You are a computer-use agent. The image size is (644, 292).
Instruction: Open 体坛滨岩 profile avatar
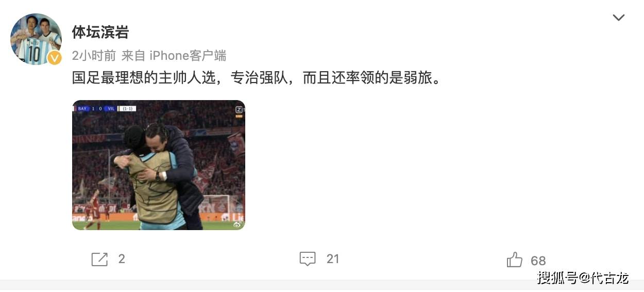click(x=36, y=39)
